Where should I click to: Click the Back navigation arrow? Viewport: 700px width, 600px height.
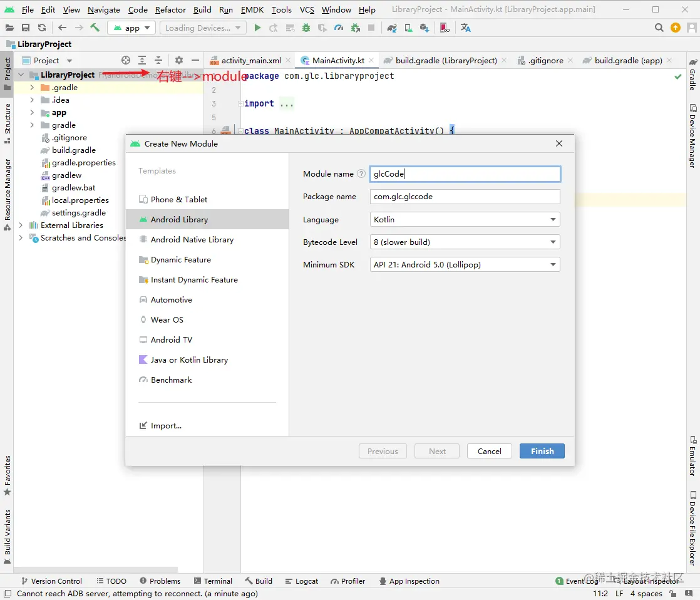click(63, 28)
